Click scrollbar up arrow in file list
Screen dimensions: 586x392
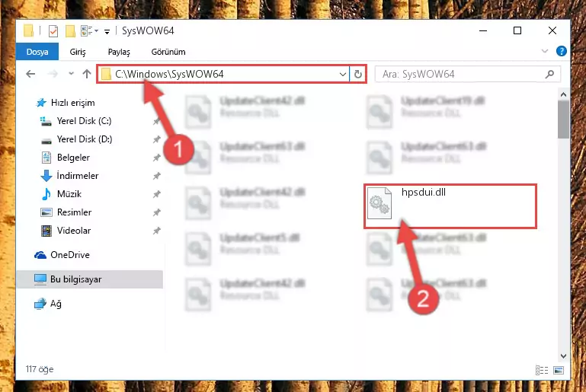(563, 95)
